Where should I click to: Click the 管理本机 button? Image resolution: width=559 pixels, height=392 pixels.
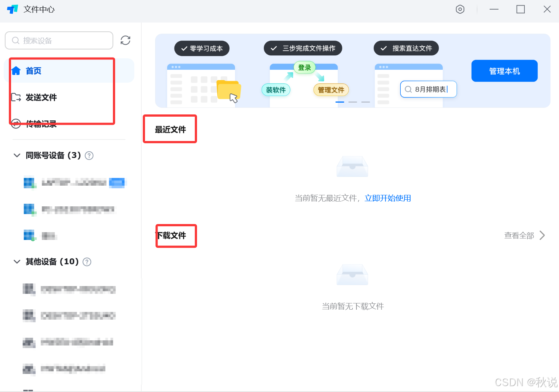click(x=504, y=71)
